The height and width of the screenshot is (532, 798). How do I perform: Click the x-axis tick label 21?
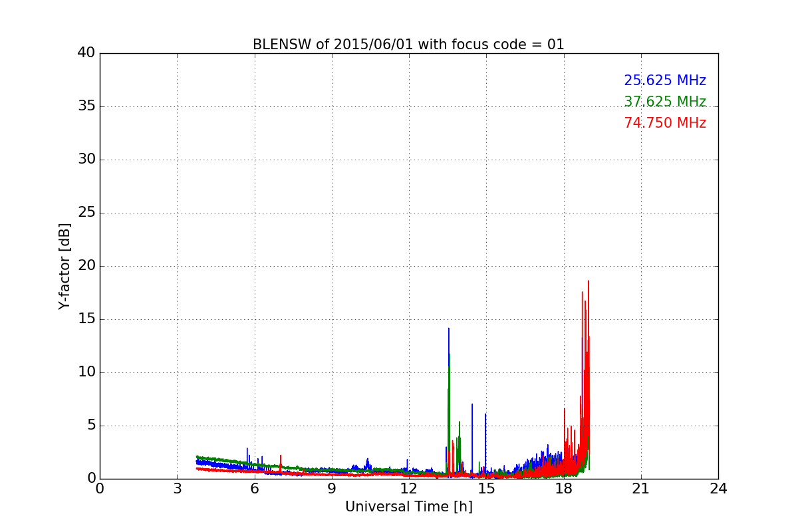tap(641, 489)
